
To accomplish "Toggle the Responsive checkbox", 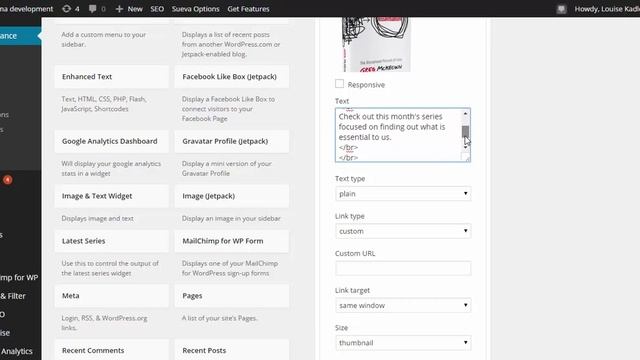I will tap(339, 84).
